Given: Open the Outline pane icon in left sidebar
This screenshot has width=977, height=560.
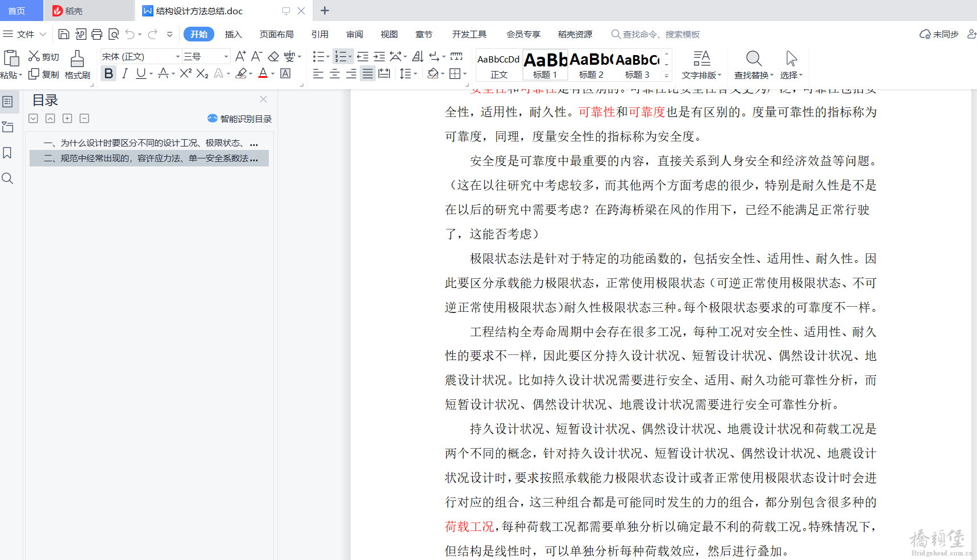Looking at the screenshot, I should 8,102.
